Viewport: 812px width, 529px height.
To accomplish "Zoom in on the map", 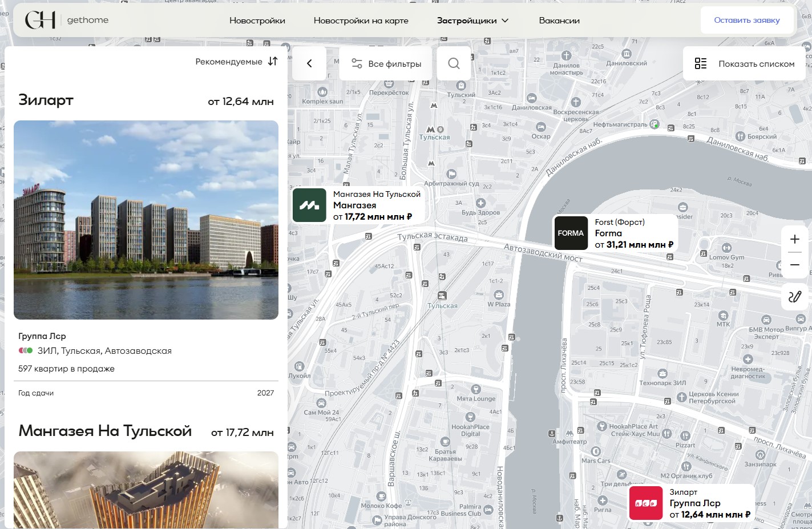I will pos(795,239).
